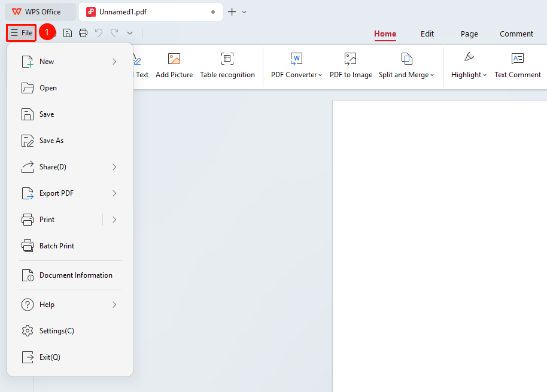The width and height of the screenshot is (547, 392).
Task: Choose Save in the File menu list
Action: coord(70,114)
